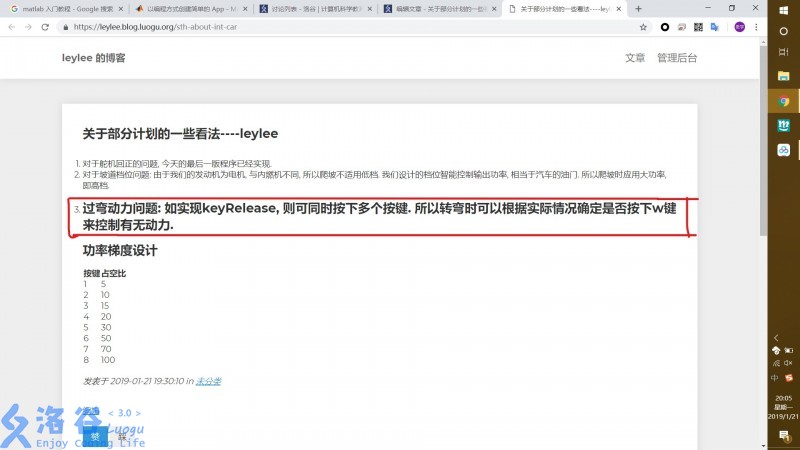Reload the page with refresh icon

tap(46, 27)
